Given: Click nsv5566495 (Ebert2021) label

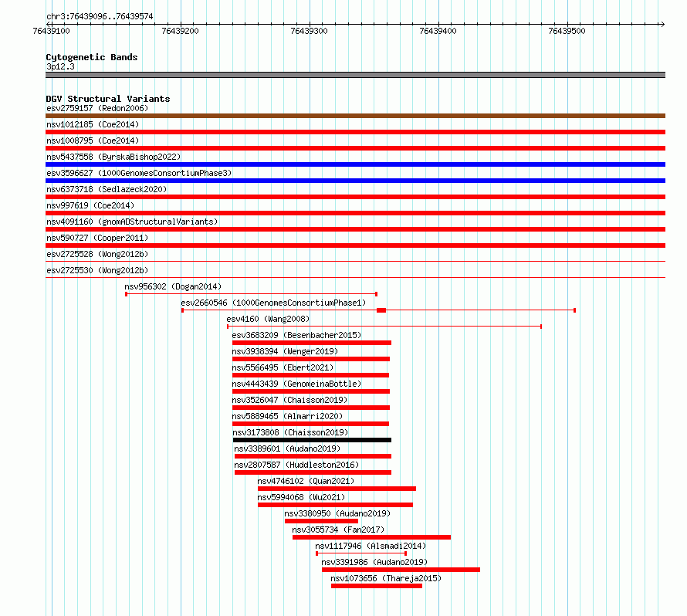Looking at the screenshot, I should click(283, 367).
